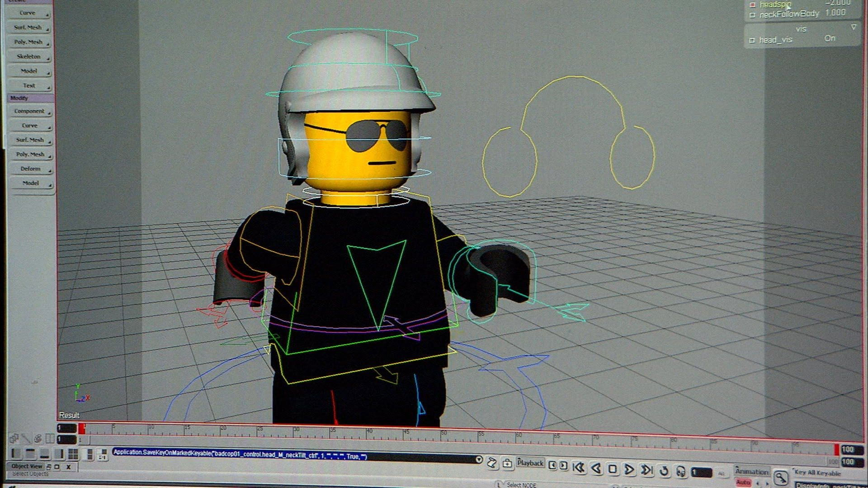
Task: Open the Animation menu
Action: point(752,471)
